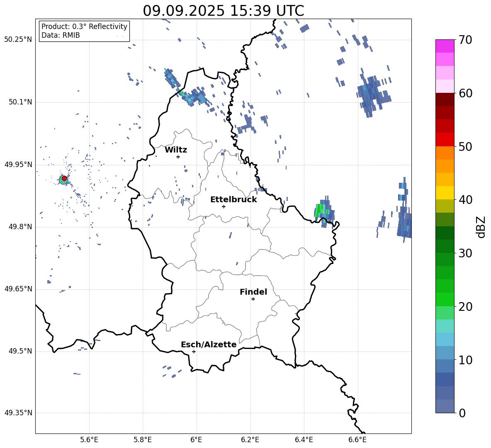This screenshot has width=491, height=448.
Task: Click the 49.65°N latitude label
Action: [x=18, y=289]
